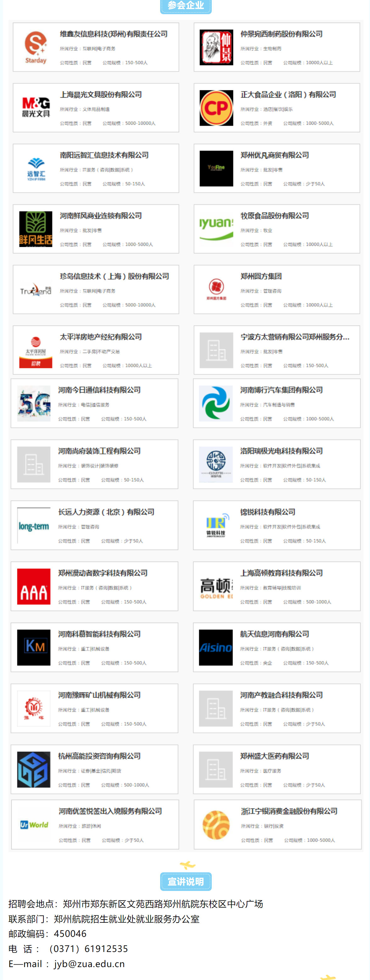Click 河南产教融合科技有限公司 title
Image resolution: width=370 pixels, height=980 pixels.
[x=281, y=695]
